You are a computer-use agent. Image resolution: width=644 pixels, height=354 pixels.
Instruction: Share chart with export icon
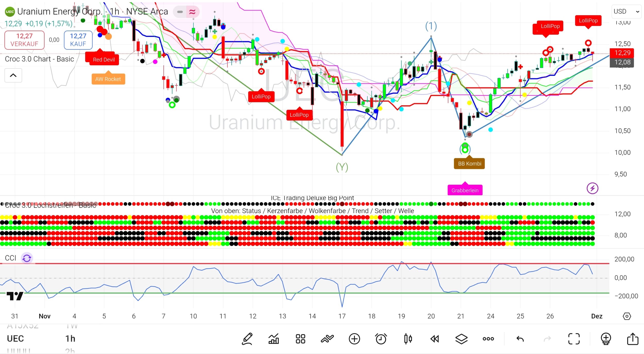pos(632,339)
